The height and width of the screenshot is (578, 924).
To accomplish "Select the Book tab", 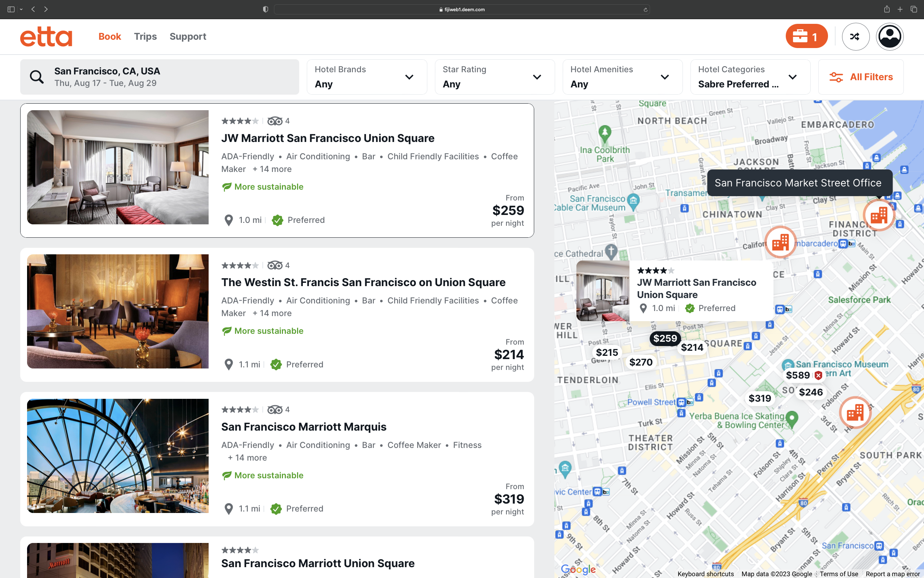I will (110, 36).
